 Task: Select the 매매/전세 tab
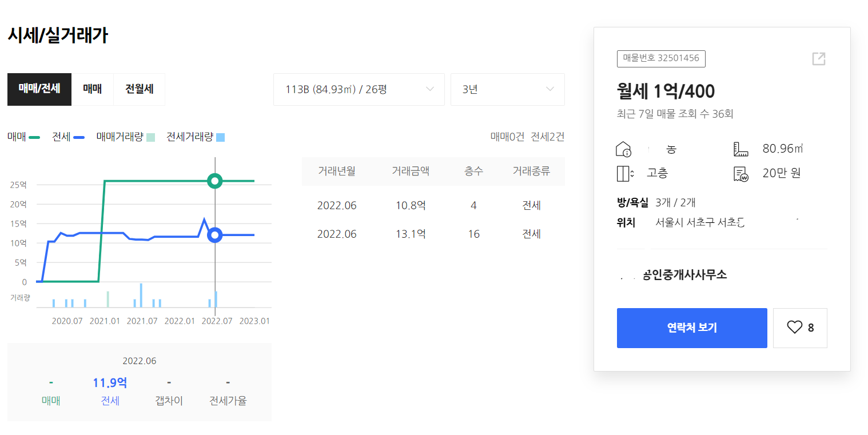tap(39, 89)
